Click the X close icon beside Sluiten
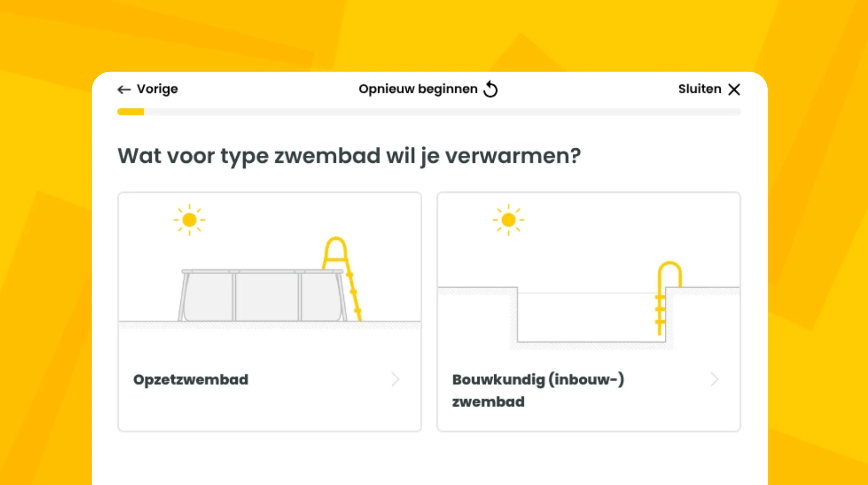Image resolution: width=868 pixels, height=485 pixels. click(x=734, y=89)
